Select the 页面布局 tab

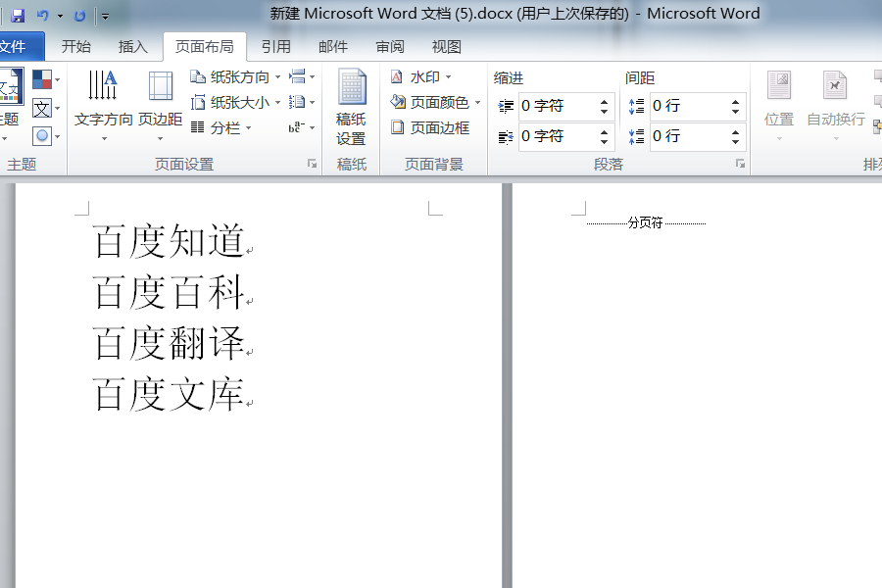pos(205,47)
